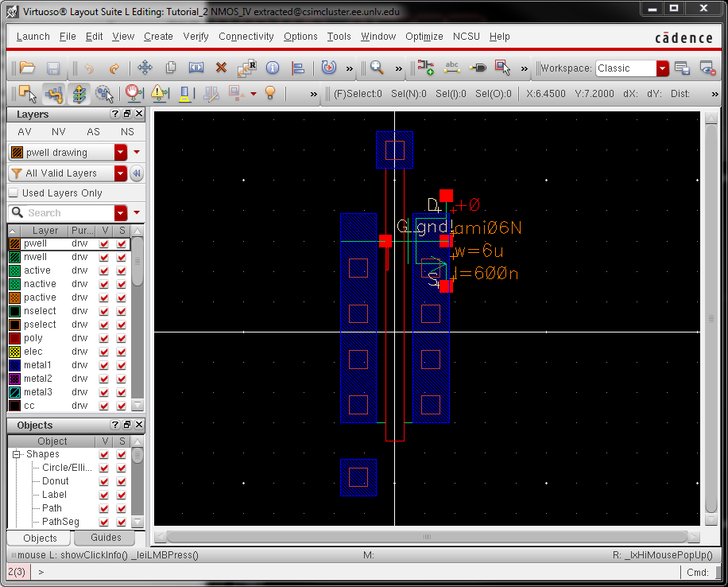Click the Open folder icon in the toolbar
The width and height of the screenshot is (728, 587).
coord(27,68)
